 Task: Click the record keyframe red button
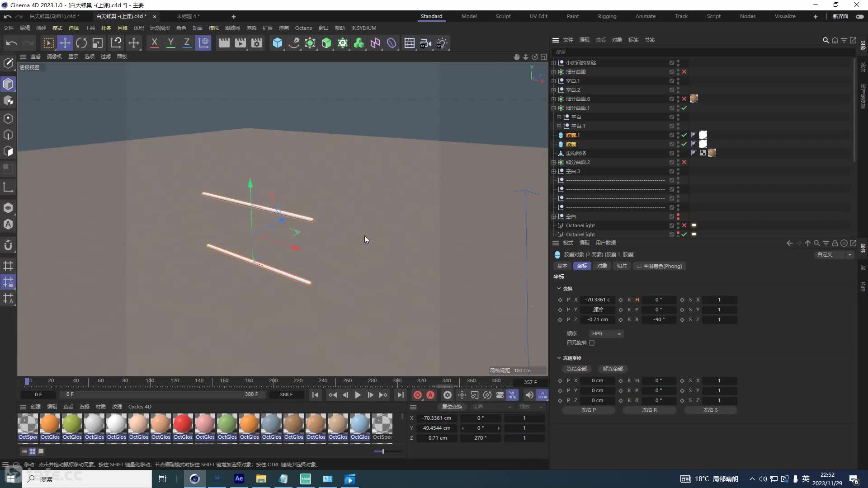(x=417, y=395)
